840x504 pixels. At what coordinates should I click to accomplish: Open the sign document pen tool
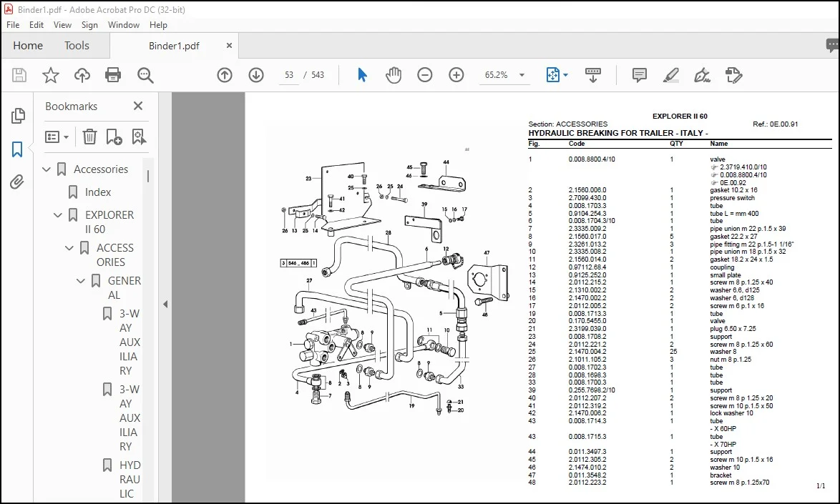(702, 75)
